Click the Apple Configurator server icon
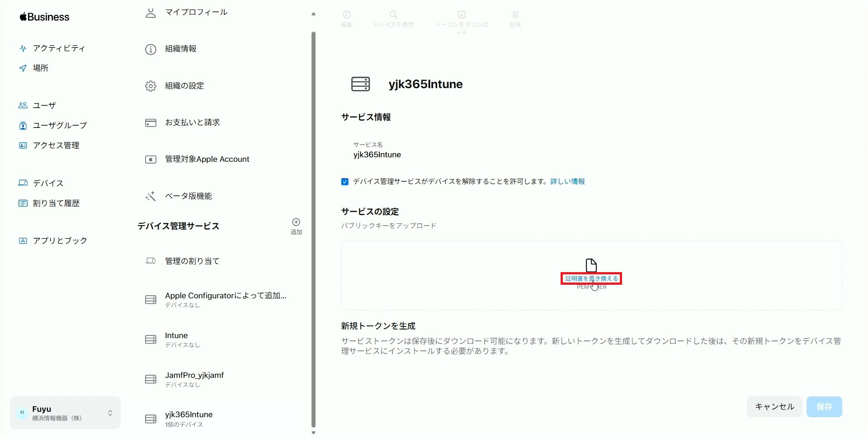The image size is (868, 438). pos(151,300)
